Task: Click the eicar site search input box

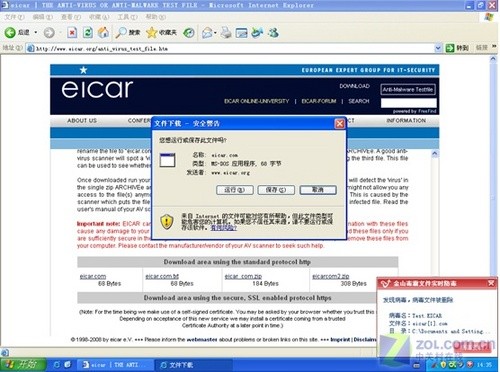Action: 408,103
